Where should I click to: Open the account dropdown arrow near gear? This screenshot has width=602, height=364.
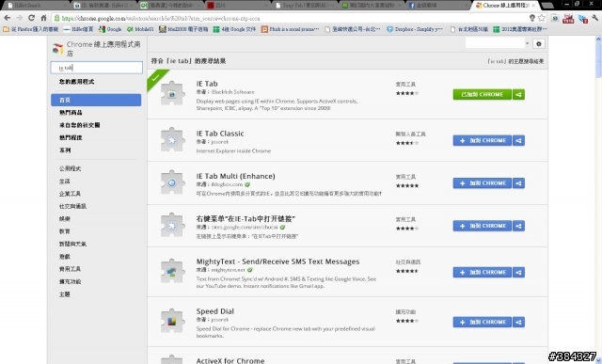[x=527, y=43]
